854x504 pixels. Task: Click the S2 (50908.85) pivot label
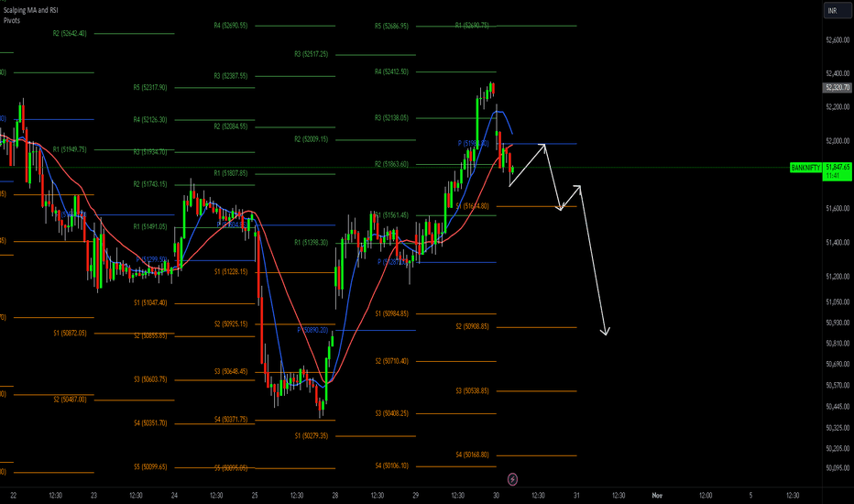472,326
